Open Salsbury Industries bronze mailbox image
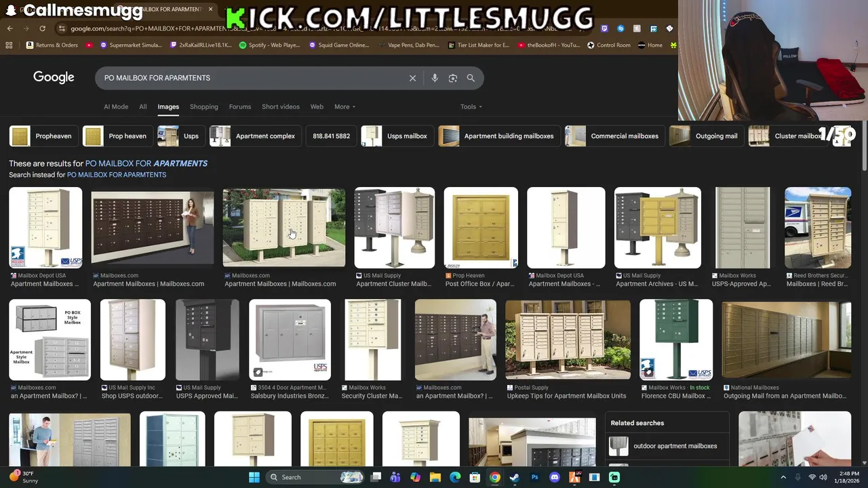Image resolution: width=868 pixels, height=488 pixels. (x=290, y=340)
